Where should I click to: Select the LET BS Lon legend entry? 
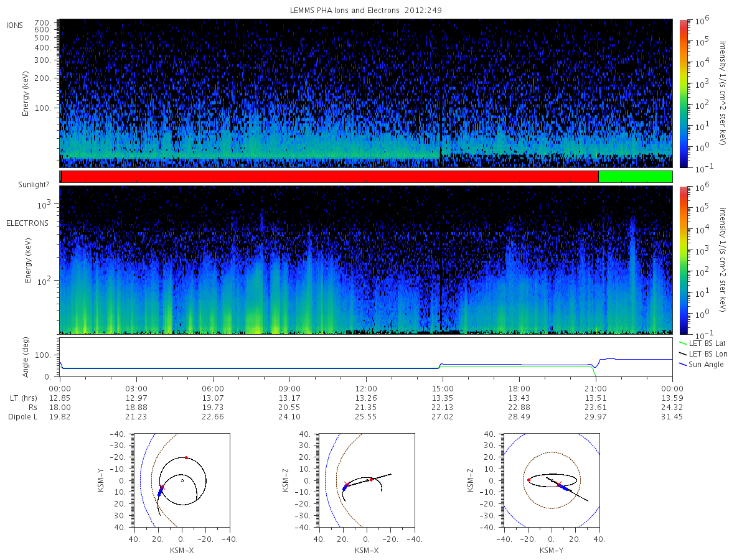click(x=702, y=353)
